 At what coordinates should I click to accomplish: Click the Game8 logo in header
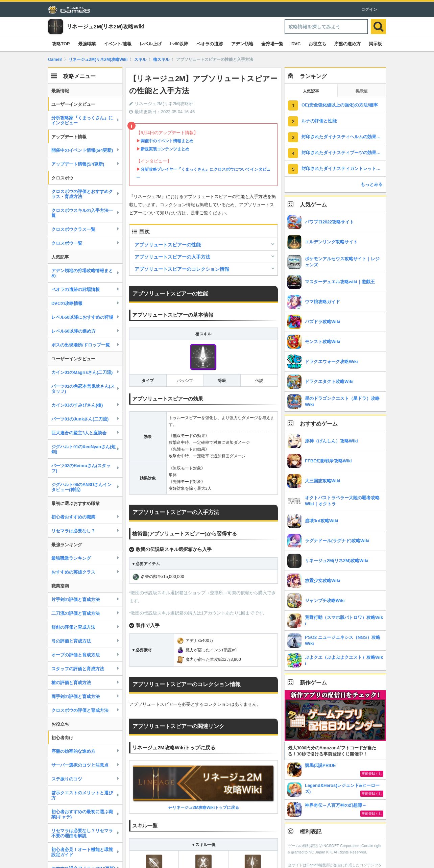tap(69, 9)
